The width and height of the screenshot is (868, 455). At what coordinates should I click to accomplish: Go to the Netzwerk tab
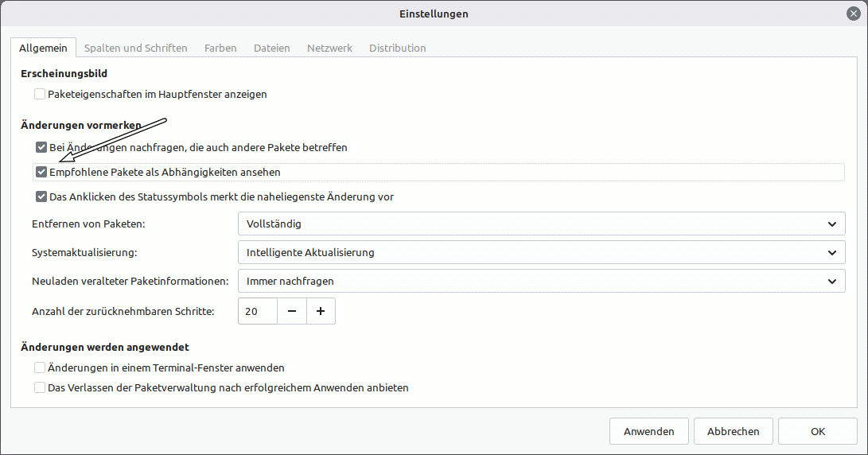[x=329, y=49]
